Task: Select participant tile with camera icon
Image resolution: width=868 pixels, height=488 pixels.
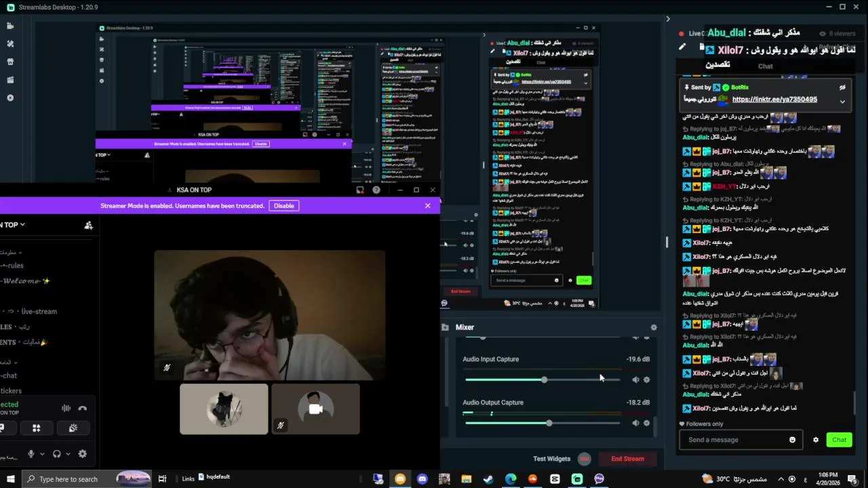Action: [315, 409]
